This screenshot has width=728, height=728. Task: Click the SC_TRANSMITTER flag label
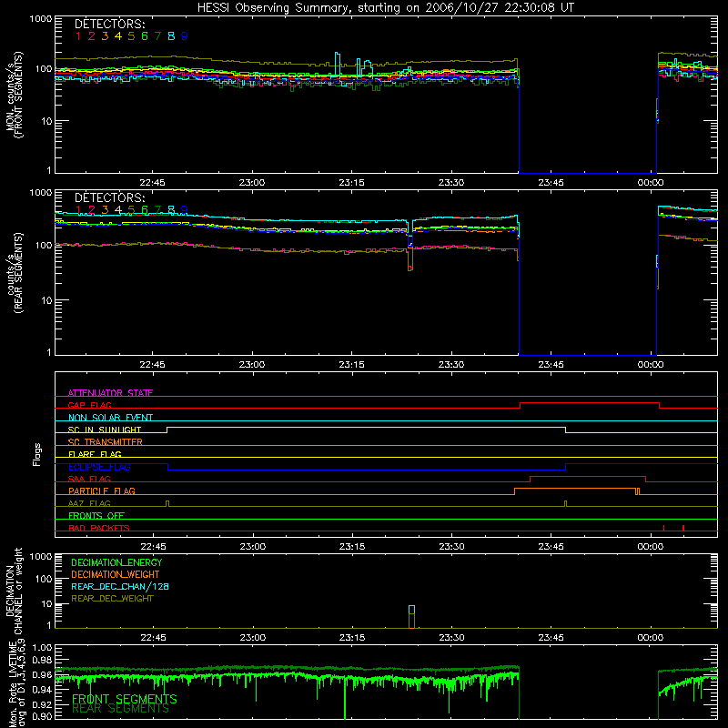(106, 441)
